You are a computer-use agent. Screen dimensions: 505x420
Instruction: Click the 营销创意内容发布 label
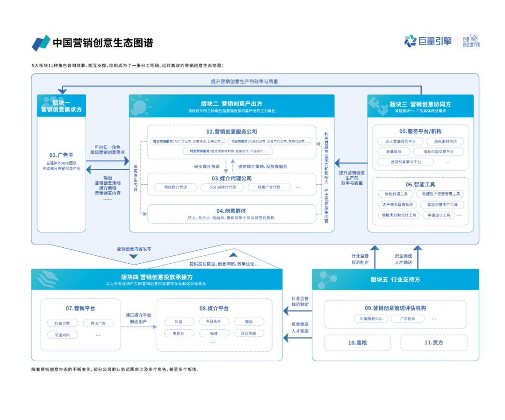134,249
